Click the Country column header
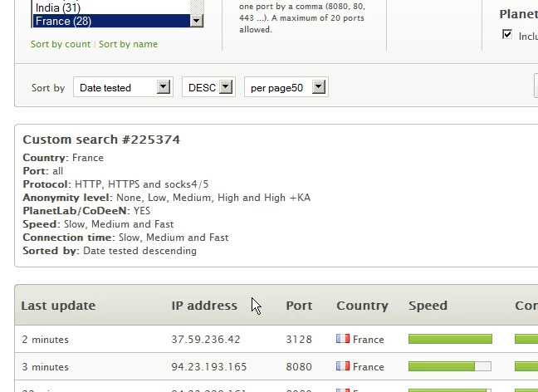538x392 pixels. [x=362, y=306]
